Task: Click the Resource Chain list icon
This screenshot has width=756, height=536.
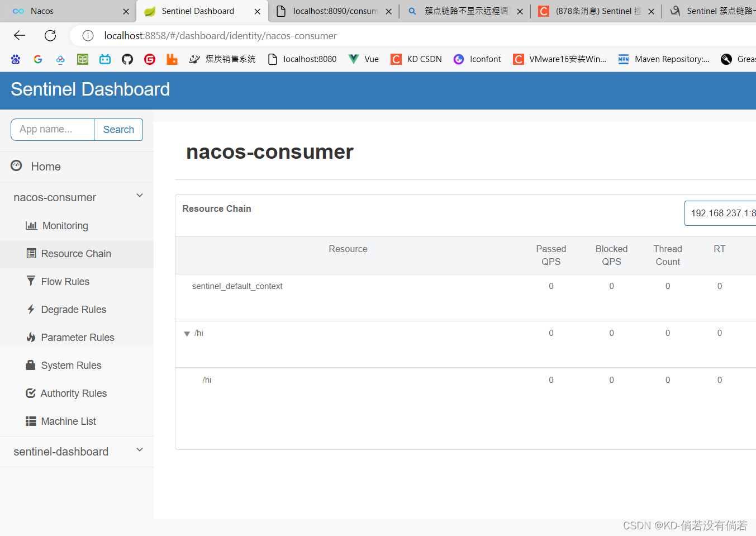Action: point(31,253)
